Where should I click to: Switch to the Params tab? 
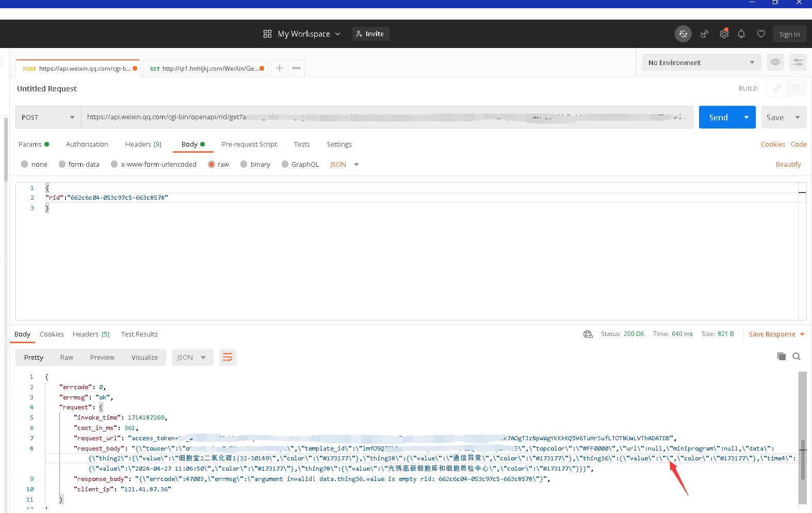pos(34,144)
